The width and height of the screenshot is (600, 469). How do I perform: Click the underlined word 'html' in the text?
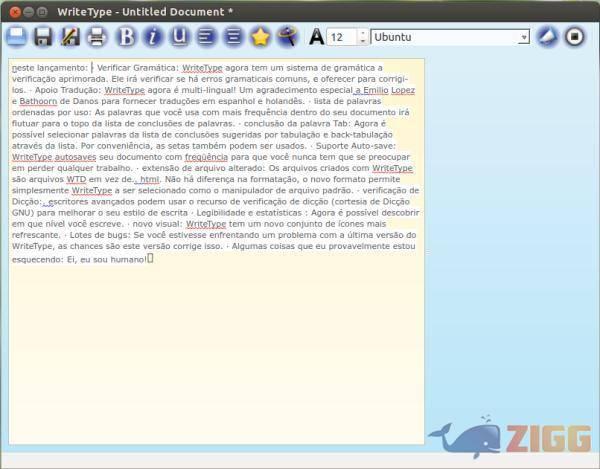click(148, 178)
